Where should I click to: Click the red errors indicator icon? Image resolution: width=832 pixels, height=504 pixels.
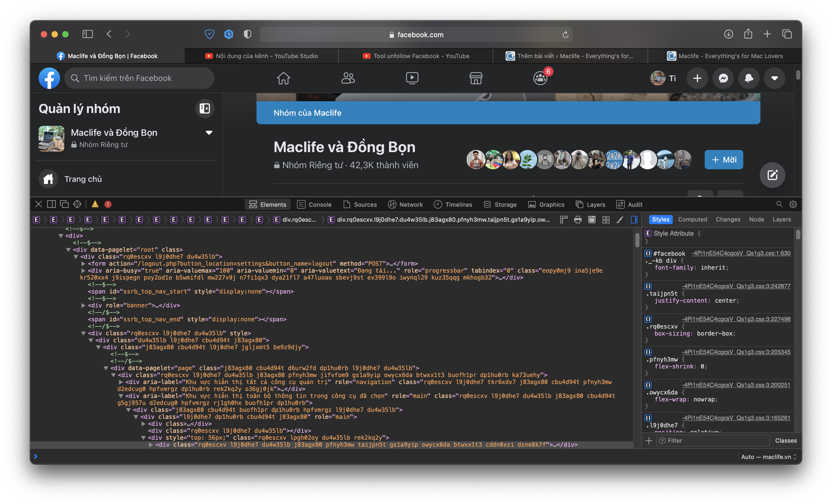108,204
